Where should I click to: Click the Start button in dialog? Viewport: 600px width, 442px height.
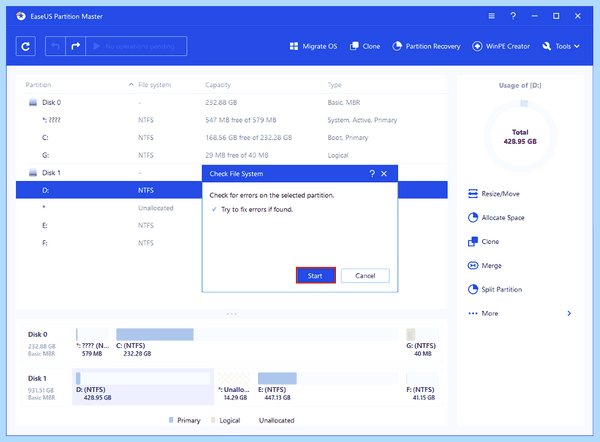point(316,276)
